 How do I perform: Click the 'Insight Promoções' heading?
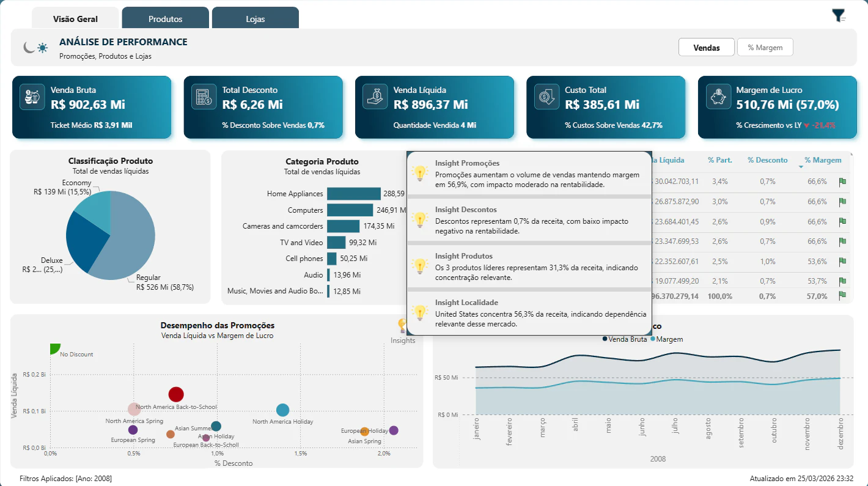(x=467, y=163)
